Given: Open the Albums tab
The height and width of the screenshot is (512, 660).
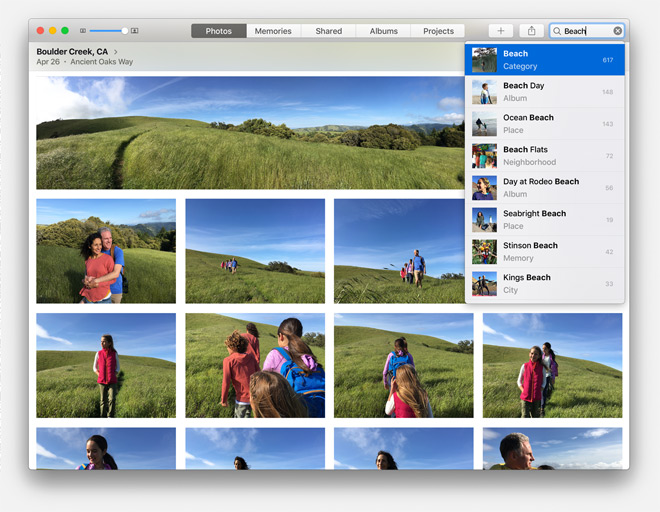Looking at the screenshot, I should pyautogui.click(x=383, y=31).
